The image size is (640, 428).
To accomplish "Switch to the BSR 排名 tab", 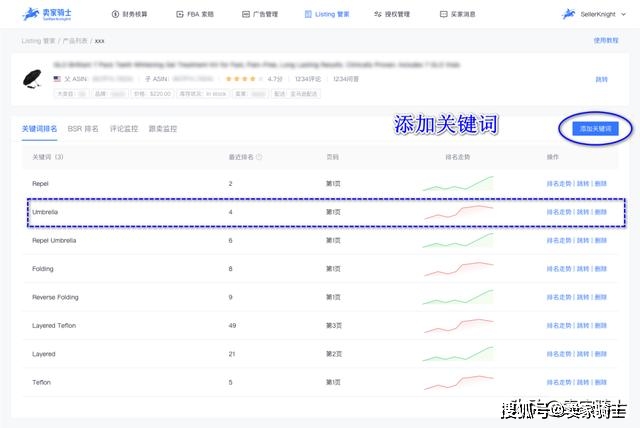I will (83, 129).
